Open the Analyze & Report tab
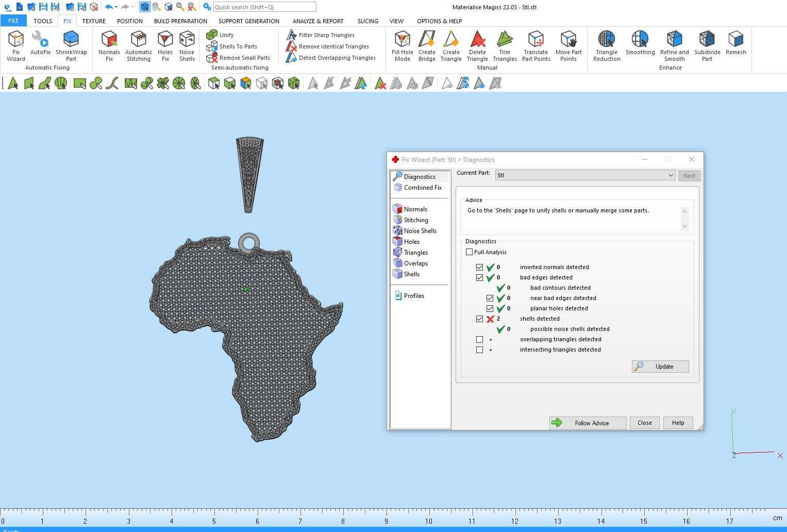This screenshot has width=787, height=532. pyautogui.click(x=317, y=21)
